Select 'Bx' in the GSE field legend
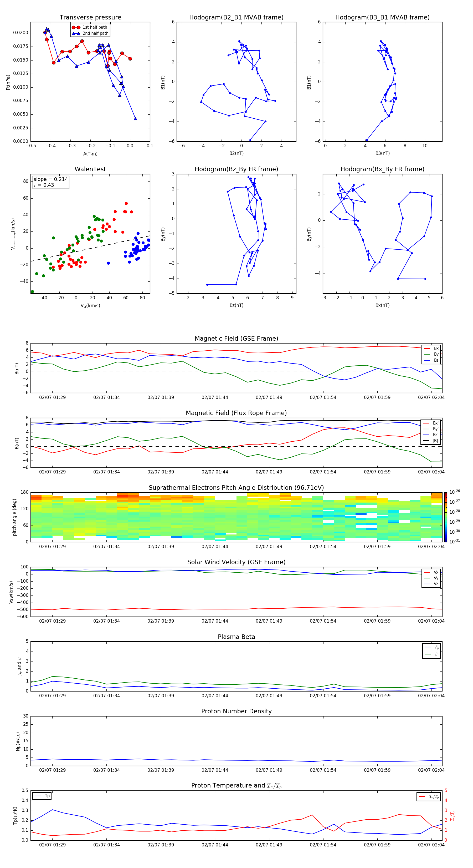Viewport: 473px width, 868px height. 431,349
